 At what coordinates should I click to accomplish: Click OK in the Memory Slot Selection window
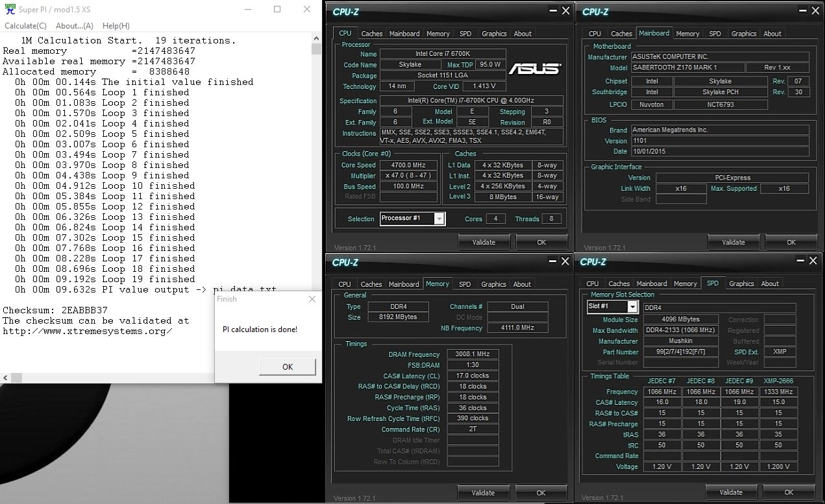(789, 493)
